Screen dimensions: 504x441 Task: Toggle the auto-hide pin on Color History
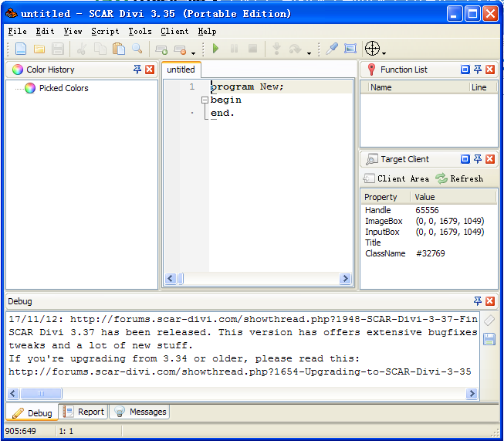[x=137, y=70]
